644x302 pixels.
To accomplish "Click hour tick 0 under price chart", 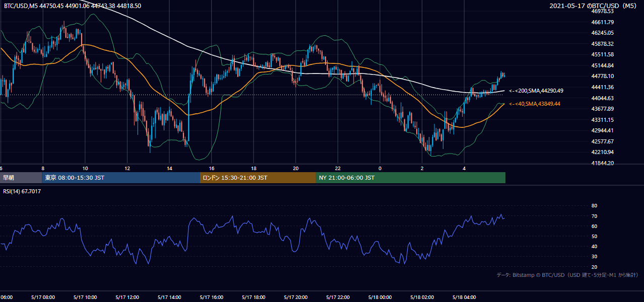I will [380, 169].
